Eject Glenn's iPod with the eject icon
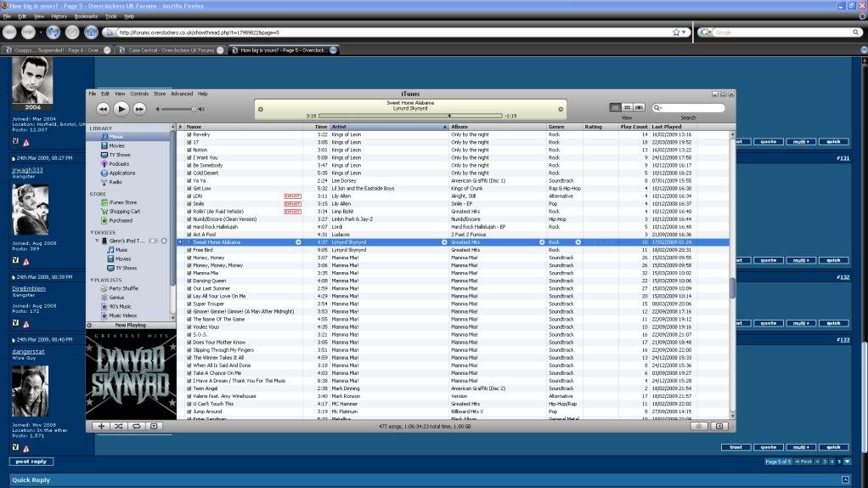The image size is (868, 488). coord(164,241)
